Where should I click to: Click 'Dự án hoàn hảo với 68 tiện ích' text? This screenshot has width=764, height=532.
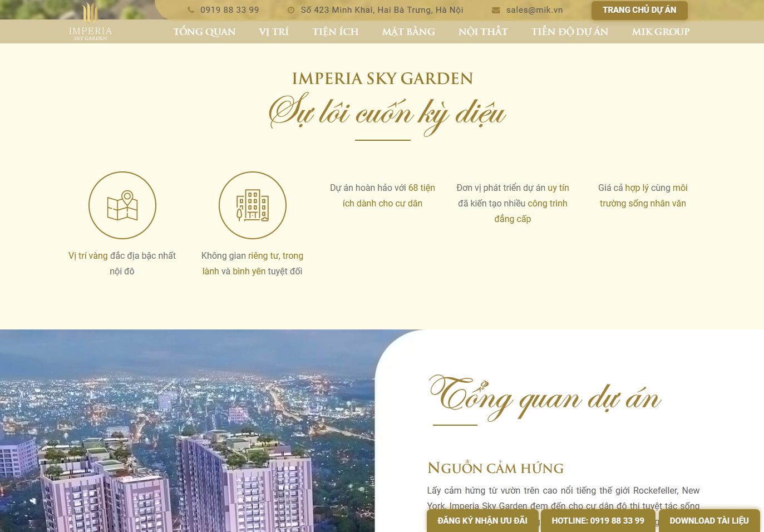382,195
